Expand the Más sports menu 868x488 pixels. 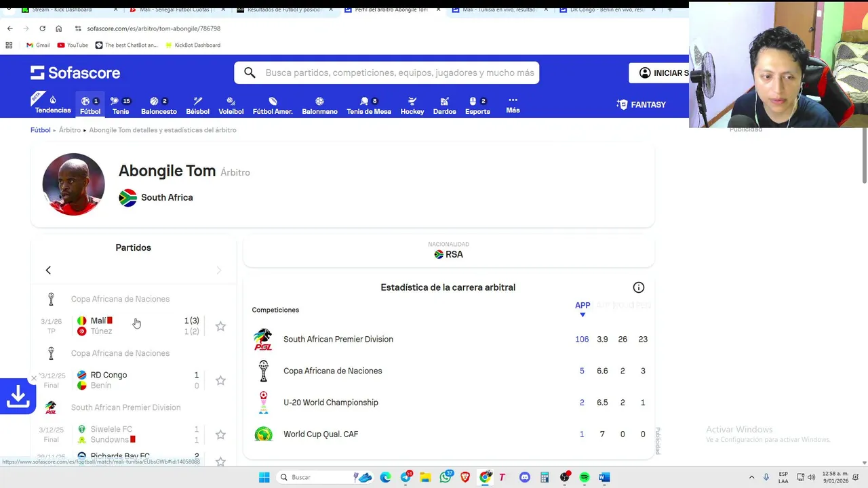(x=513, y=104)
